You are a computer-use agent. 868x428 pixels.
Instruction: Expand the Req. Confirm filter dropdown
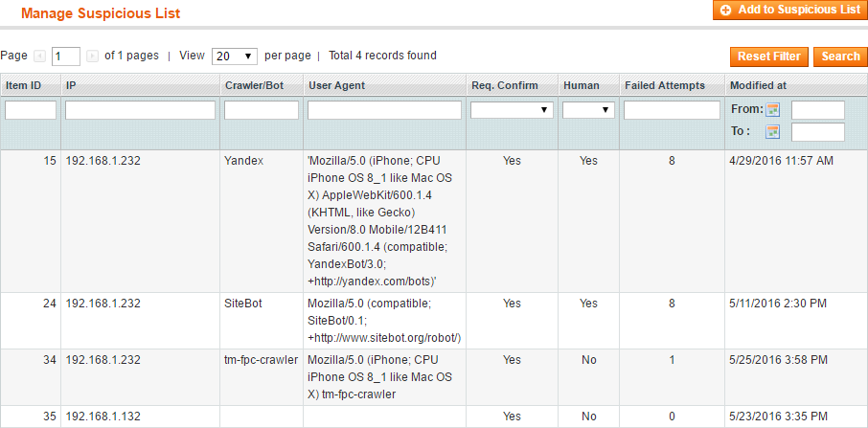pyautogui.click(x=512, y=110)
